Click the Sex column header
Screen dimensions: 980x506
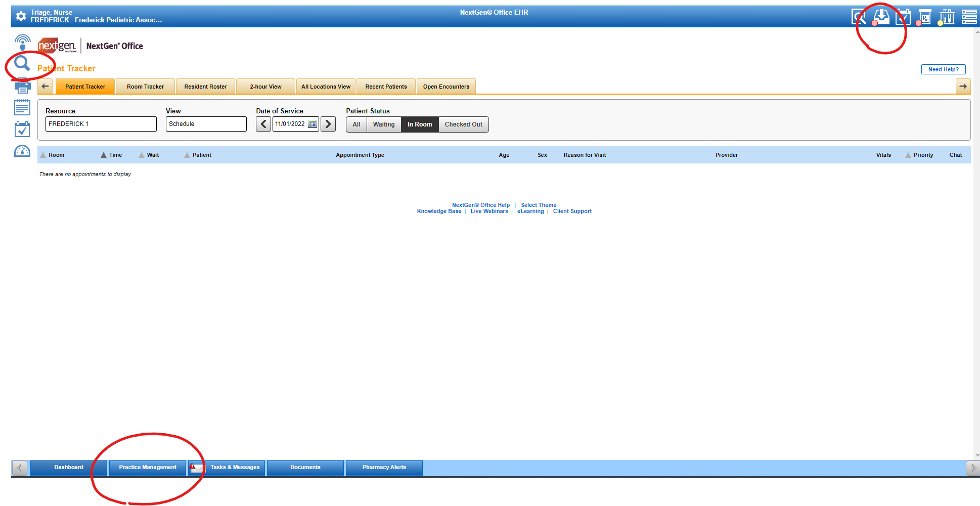click(542, 155)
